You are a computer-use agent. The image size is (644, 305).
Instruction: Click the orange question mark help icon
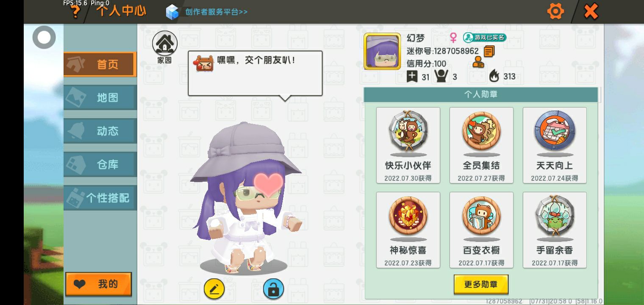tap(75, 12)
